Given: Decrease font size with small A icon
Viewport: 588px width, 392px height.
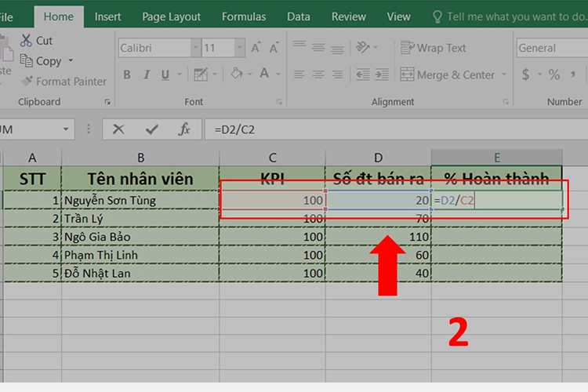Looking at the screenshot, I should [x=274, y=48].
